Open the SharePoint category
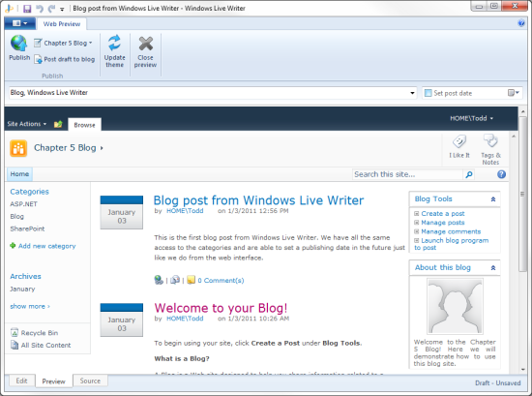Screen dimensions: 532x396 27,228
